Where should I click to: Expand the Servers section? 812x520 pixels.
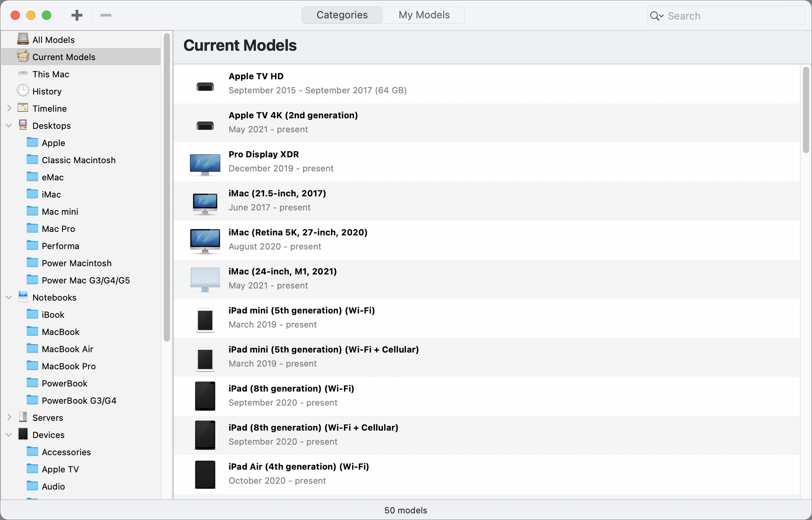tap(9, 417)
